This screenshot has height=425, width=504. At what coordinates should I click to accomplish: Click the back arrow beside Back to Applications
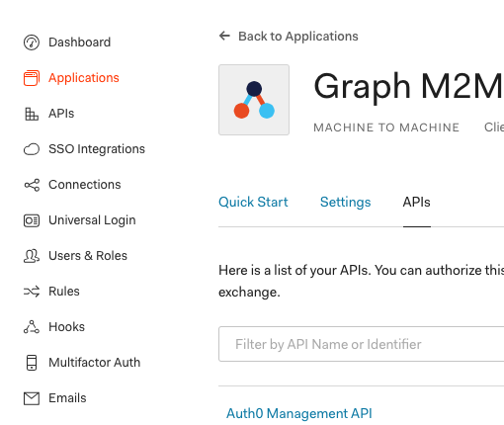[x=224, y=36]
